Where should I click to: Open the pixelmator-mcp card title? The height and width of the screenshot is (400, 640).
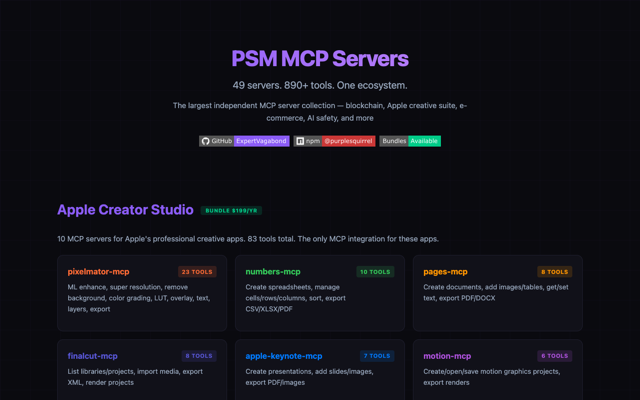98,272
